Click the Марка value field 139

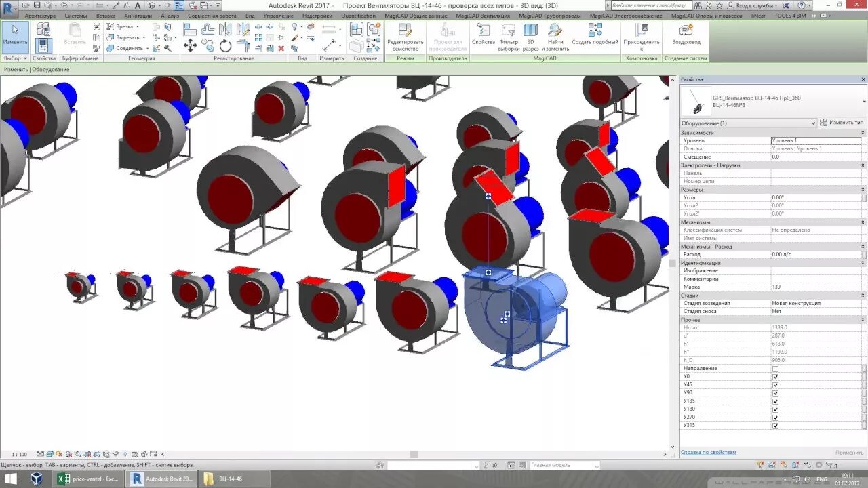click(816, 287)
